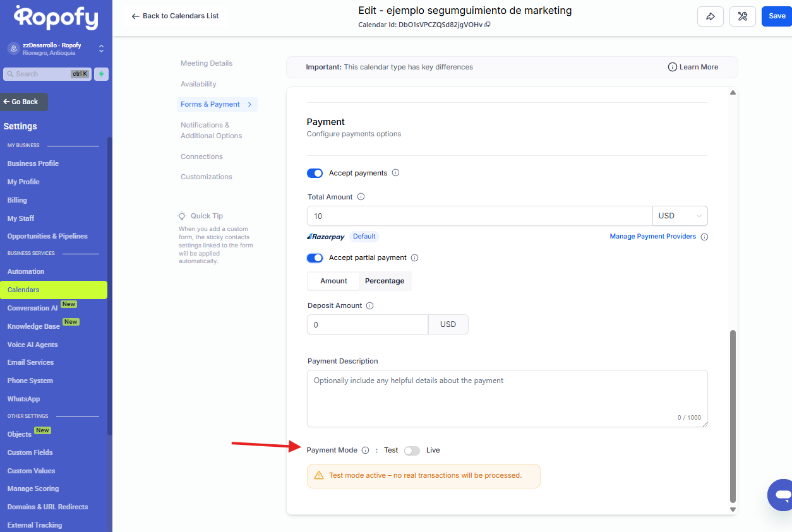
Task: Turn off Accept partial payment toggle
Action: click(315, 257)
